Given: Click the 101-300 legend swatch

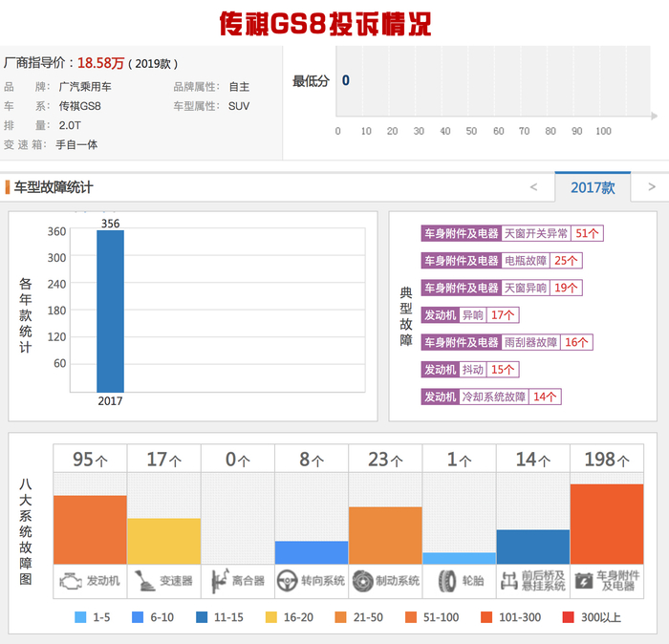Looking at the screenshot, I should coord(486,617).
